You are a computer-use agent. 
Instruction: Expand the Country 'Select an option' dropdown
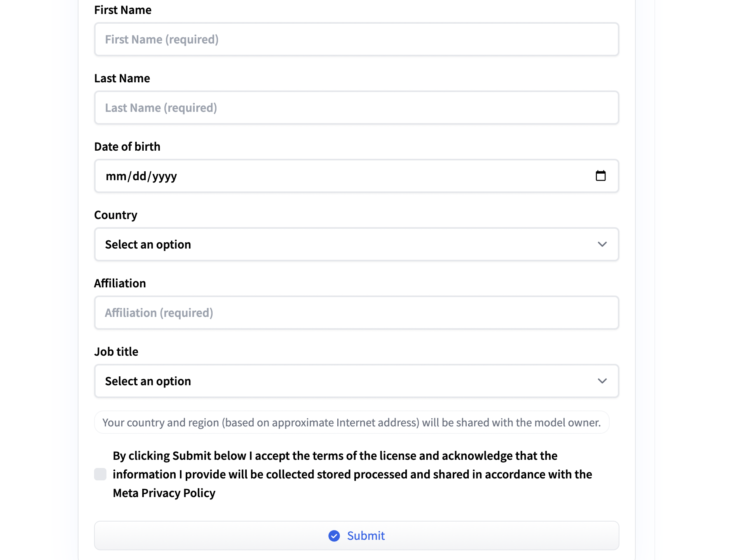(x=356, y=244)
